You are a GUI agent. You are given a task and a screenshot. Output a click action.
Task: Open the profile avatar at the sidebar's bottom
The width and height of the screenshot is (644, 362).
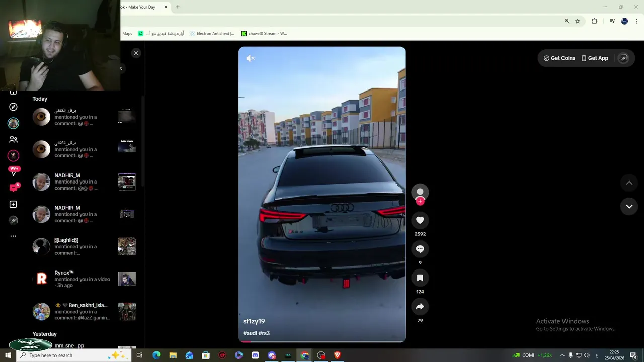point(14,220)
